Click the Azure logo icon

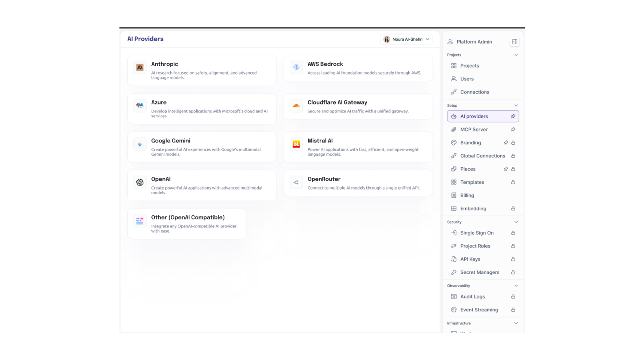(140, 106)
